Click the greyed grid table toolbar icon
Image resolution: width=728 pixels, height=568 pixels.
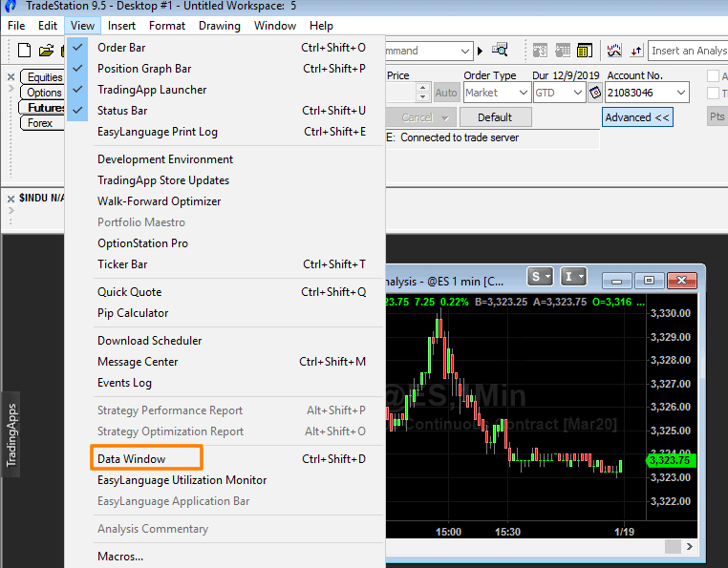(x=563, y=50)
